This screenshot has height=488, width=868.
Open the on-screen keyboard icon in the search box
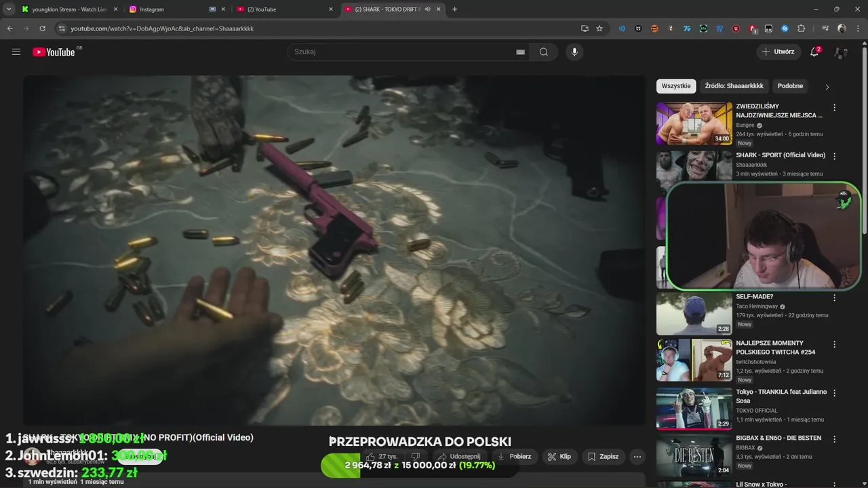click(520, 52)
